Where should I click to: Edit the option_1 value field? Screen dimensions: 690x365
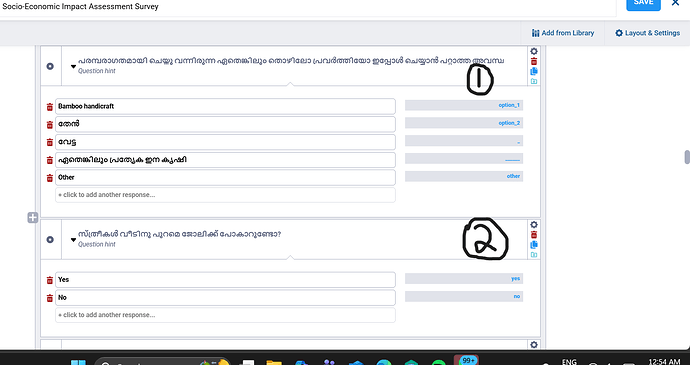(x=464, y=105)
